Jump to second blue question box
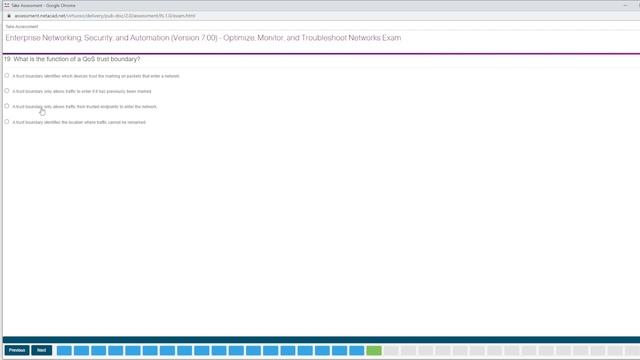The image size is (640, 360). click(81, 350)
